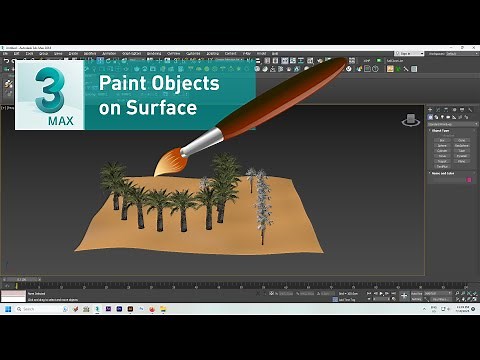Click the ViewCube in the viewport
The image size is (480, 360).
(411, 120)
